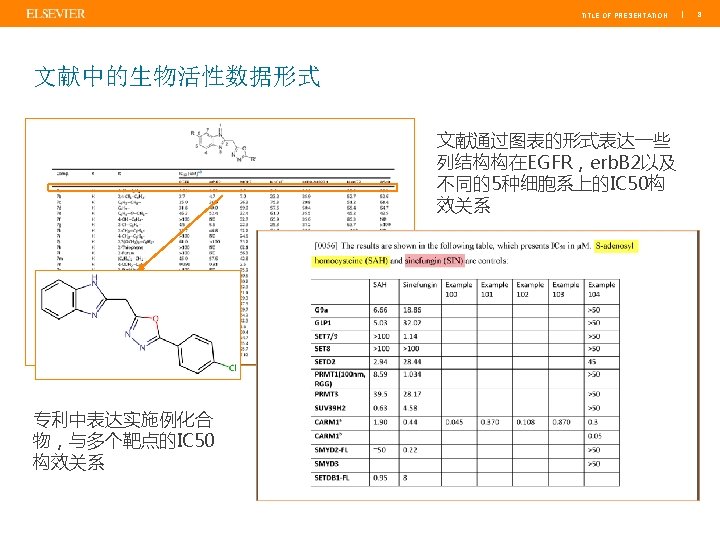Click the ELSEVIER logo in the header
The width and height of the screenshot is (720, 540).
point(56,14)
